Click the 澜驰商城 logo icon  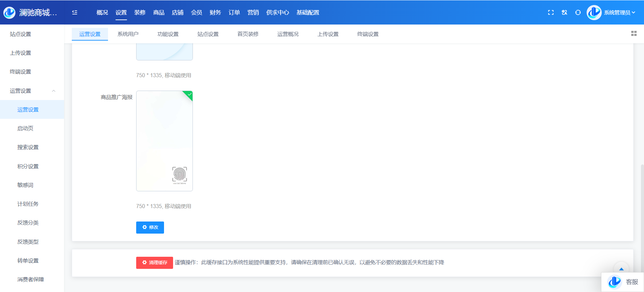point(9,12)
